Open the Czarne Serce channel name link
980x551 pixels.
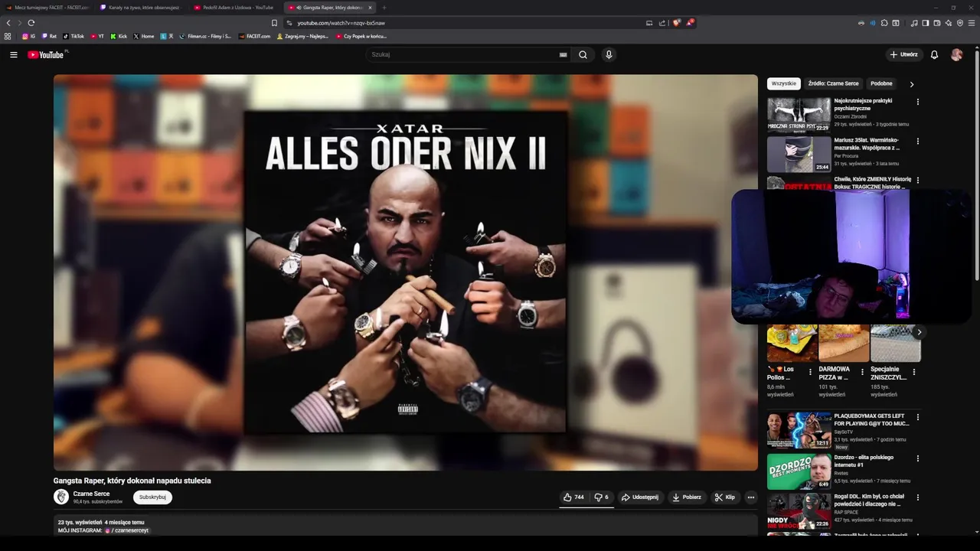[91, 494]
